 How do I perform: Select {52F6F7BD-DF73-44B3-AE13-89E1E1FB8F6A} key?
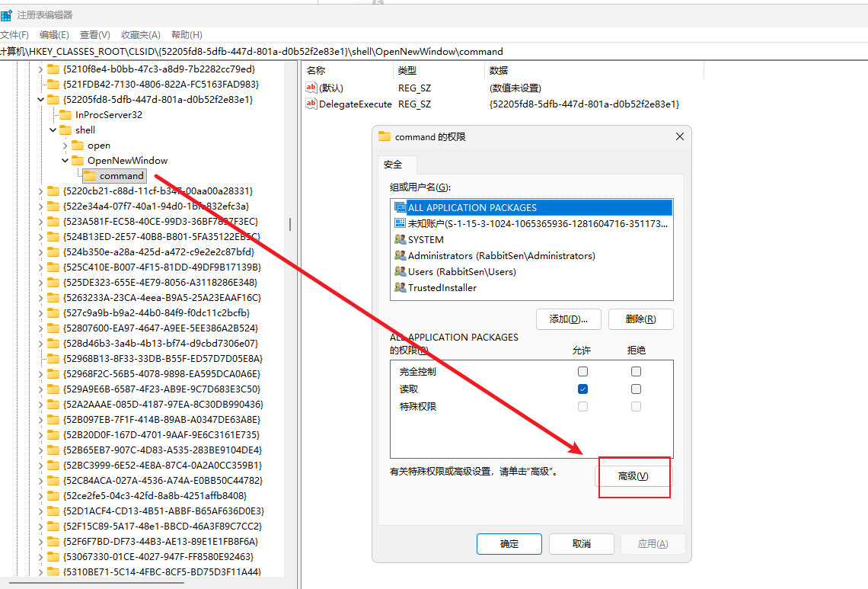[x=161, y=541]
